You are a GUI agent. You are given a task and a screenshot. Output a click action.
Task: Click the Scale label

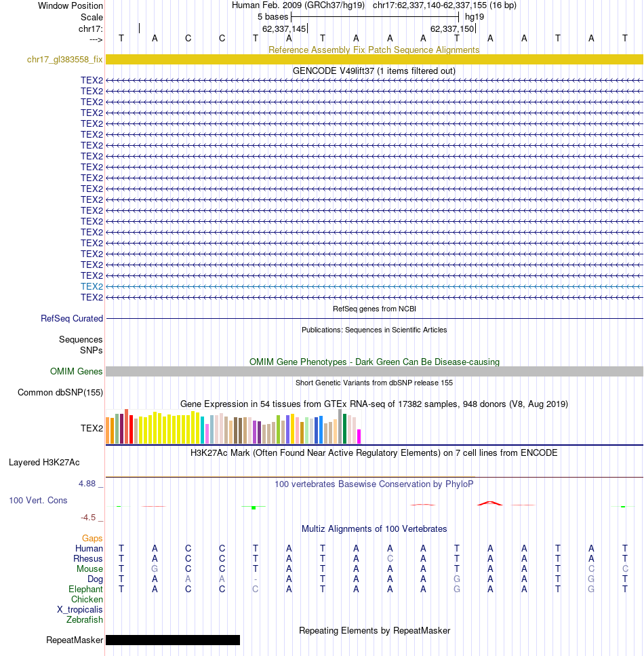[x=92, y=17]
